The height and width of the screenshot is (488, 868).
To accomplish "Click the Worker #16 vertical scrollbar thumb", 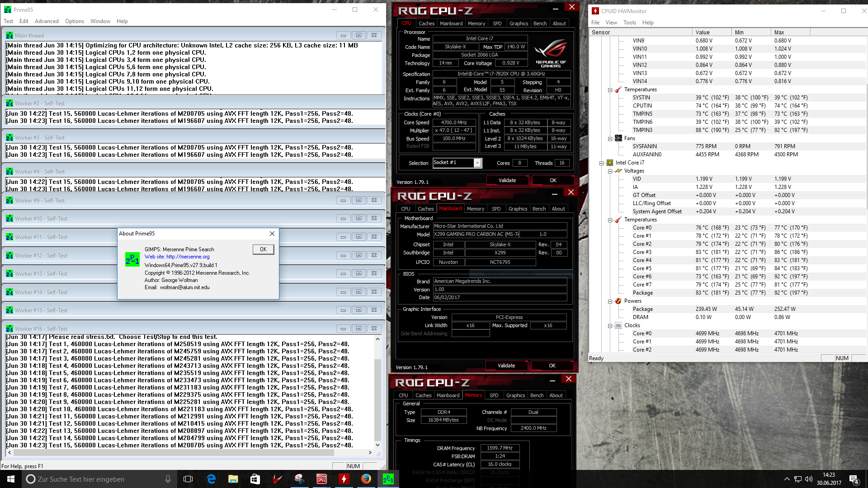I will click(x=378, y=399).
